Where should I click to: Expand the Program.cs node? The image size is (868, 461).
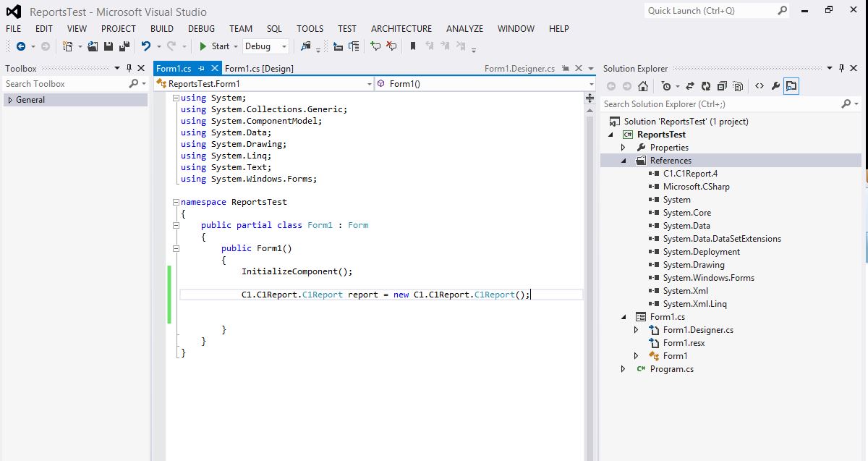click(x=624, y=369)
